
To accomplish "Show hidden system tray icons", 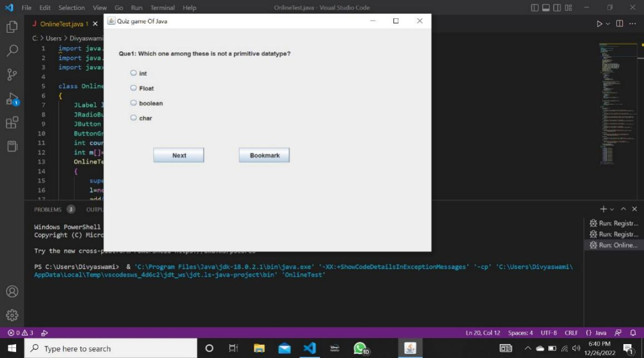I will 528,348.
